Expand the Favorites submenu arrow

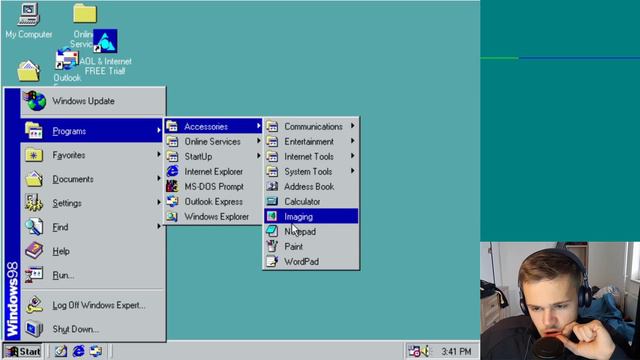(159, 155)
